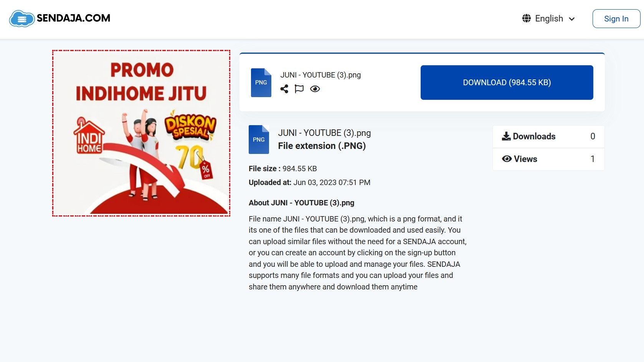Screen dimensions: 644x362
Task: Click the "Uploaded at: Jun 03, 2023 07:51 PM" text
Action: [x=309, y=182]
